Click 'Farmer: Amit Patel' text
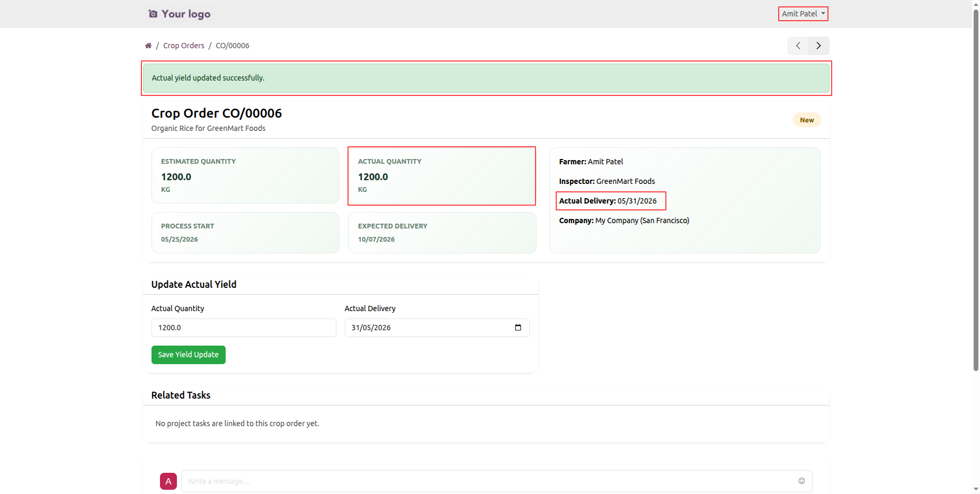The width and height of the screenshot is (980, 494). 591,162
